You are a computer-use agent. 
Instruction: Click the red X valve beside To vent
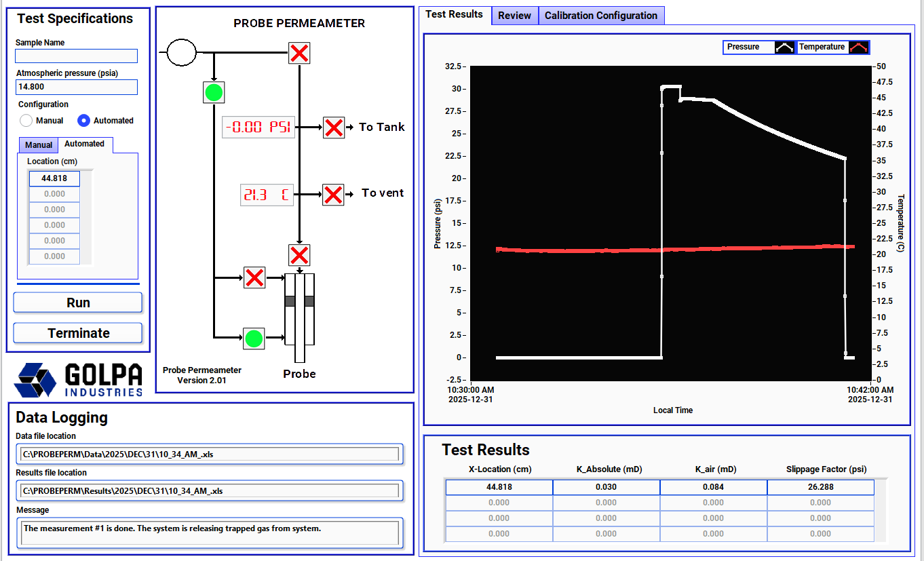(x=333, y=195)
